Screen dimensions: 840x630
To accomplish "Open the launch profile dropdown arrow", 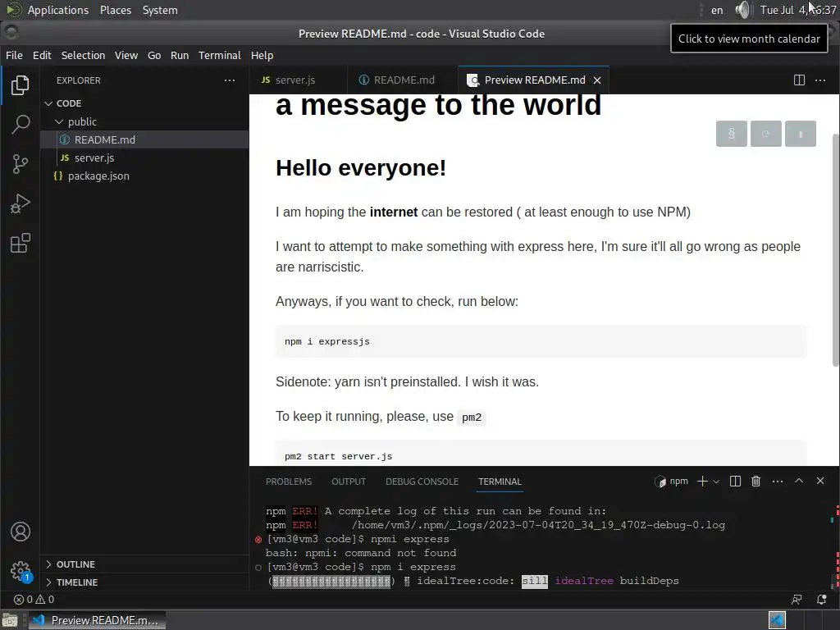I will 715,482.
